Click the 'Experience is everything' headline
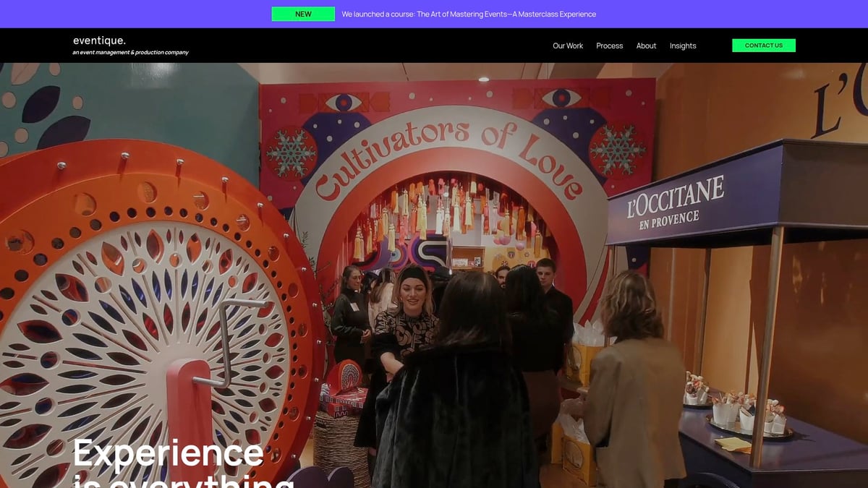Image resolution: width=868 pixels, height=488 pixels. coord(166,455)
